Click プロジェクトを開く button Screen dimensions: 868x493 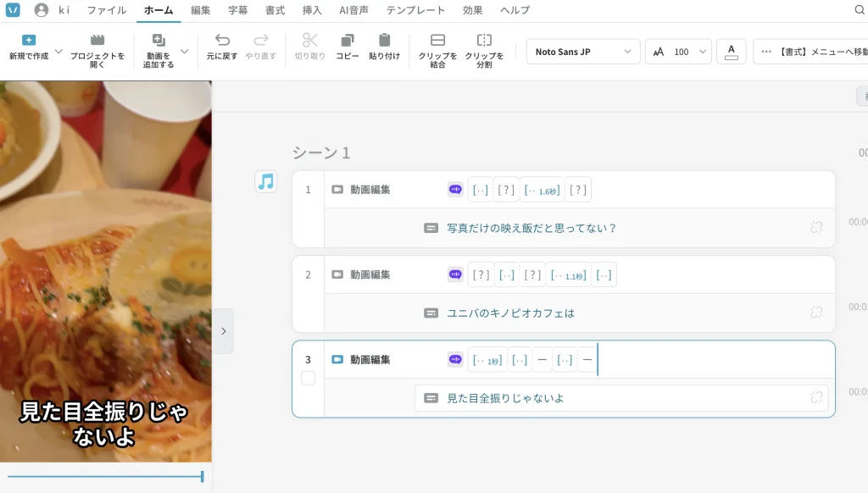point(97,51)
